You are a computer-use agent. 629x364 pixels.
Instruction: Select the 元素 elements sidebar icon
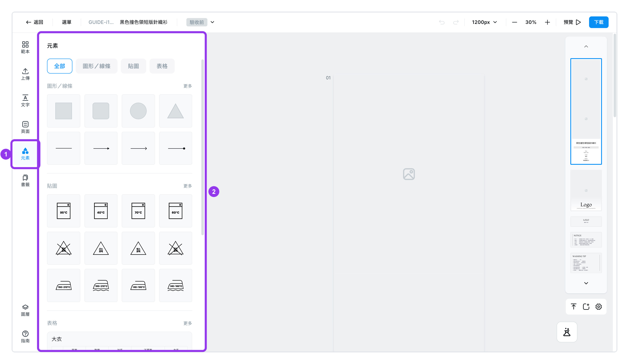pyautogui.click(x=25, y=154)
